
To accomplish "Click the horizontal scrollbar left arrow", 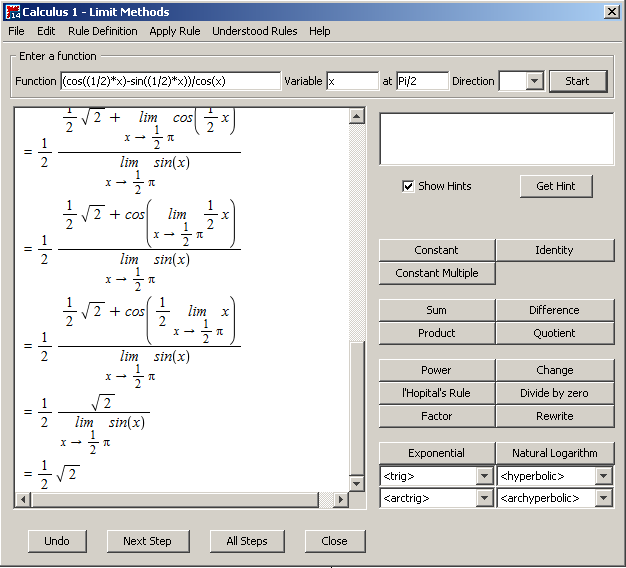I will click(x=23, y=500).
